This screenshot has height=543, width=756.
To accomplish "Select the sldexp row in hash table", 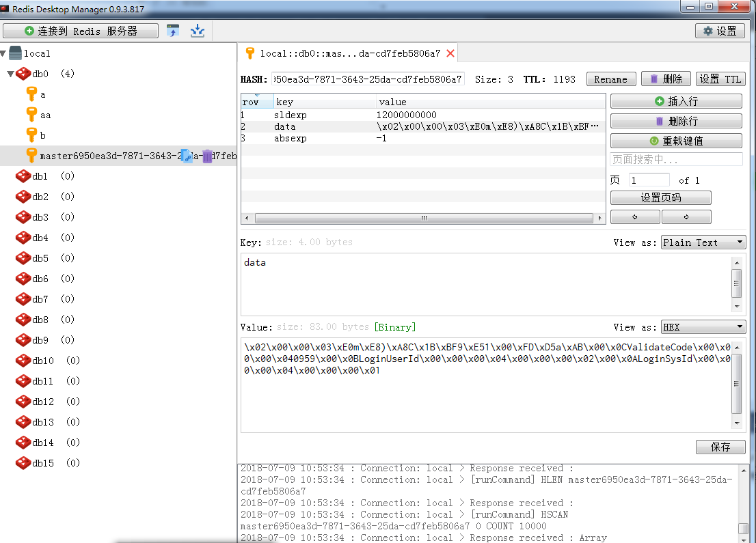I will pos(423,115).
